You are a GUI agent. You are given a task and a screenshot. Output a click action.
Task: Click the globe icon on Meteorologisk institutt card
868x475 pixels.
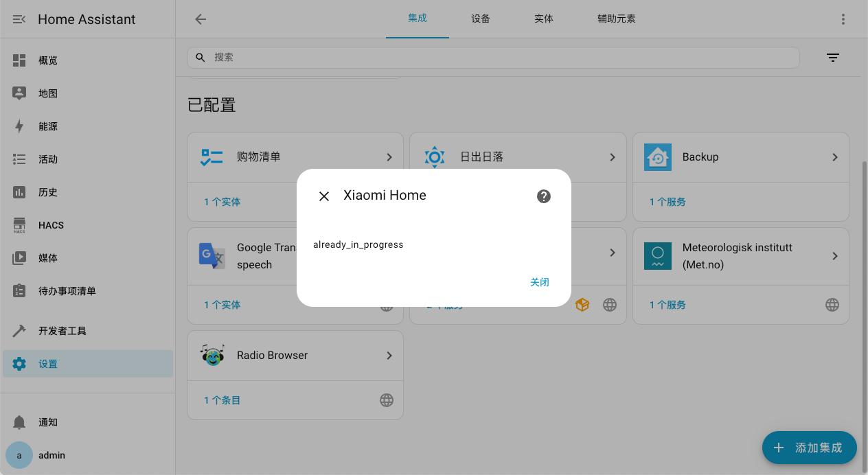tap(832, 304)
